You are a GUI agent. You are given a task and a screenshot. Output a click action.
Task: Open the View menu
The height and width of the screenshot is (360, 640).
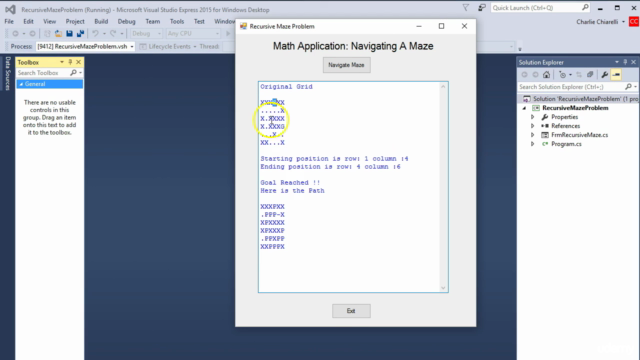[x=49, y=21]
